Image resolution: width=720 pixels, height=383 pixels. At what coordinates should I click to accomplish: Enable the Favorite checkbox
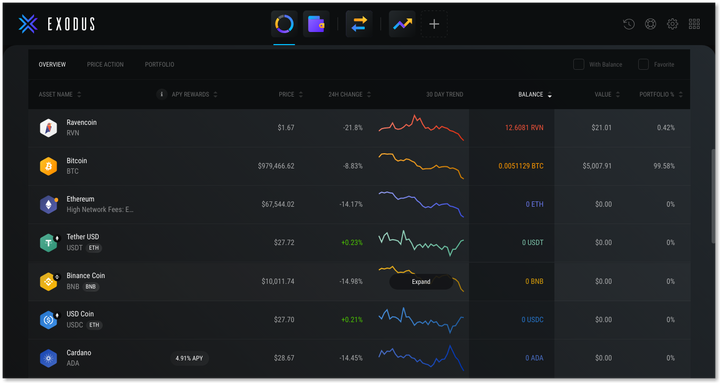coord(643,64)
